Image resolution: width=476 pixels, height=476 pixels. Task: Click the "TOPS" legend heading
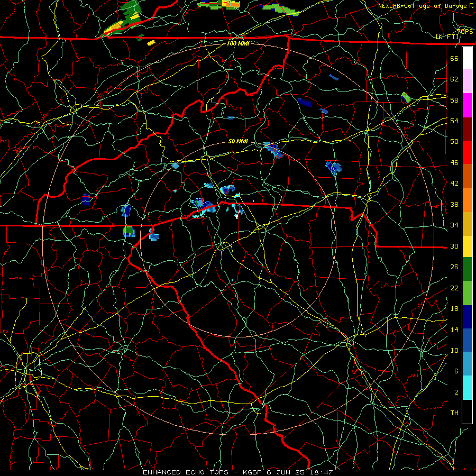pos(465,31)
